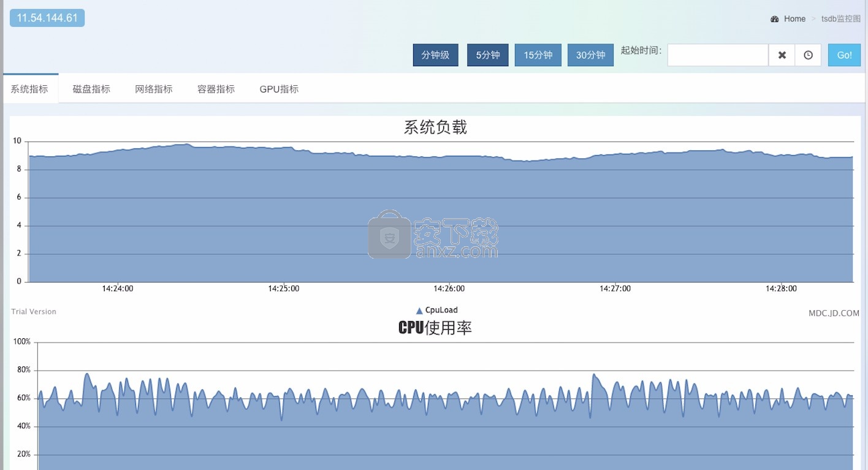Click the CpuLoad legend label
Viewport: 868px width, 470px height.
pos(441,310)
